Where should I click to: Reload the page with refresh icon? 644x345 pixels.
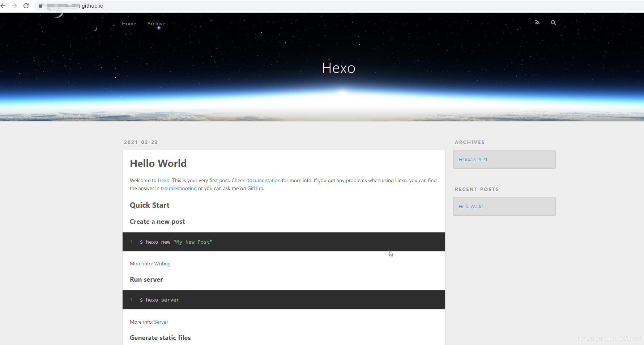click(26, 6)
